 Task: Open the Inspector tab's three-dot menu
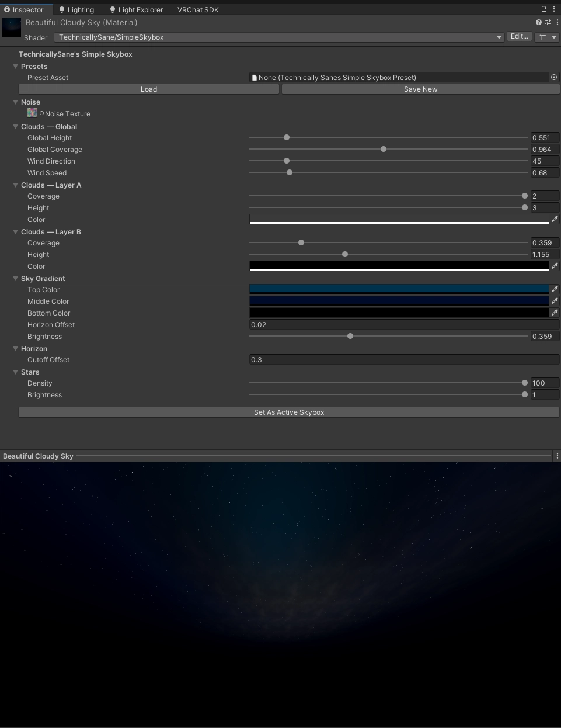pos(554,9)
